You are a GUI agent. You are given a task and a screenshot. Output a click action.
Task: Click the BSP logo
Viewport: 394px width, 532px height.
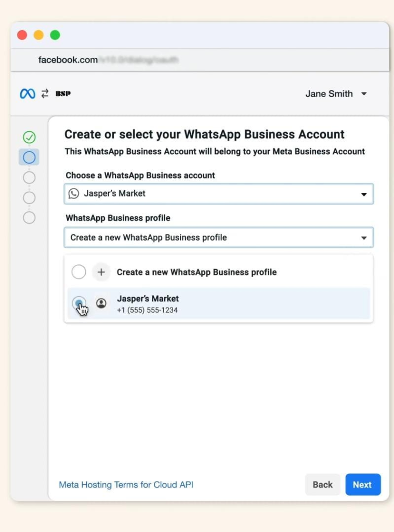63,94
